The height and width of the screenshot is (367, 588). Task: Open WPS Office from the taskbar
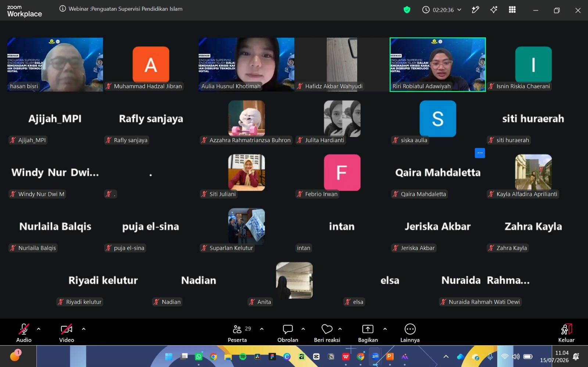pyautogui.click(x=346, y=356)
